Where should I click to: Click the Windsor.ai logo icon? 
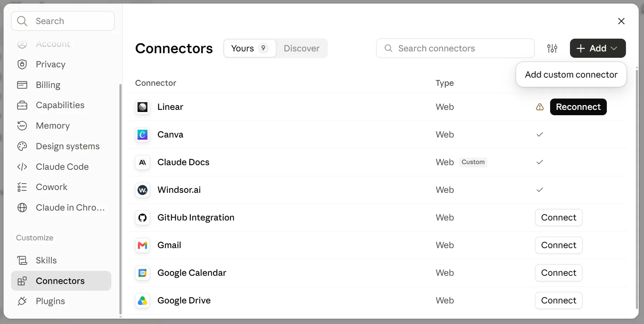click(x=142, y=190)
